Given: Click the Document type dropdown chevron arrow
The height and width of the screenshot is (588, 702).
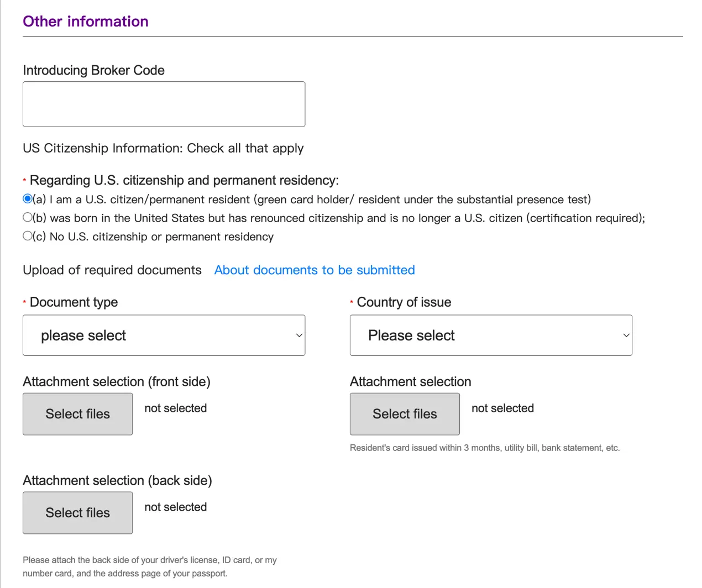Looking at the screenshot, I should coord(299,335).
